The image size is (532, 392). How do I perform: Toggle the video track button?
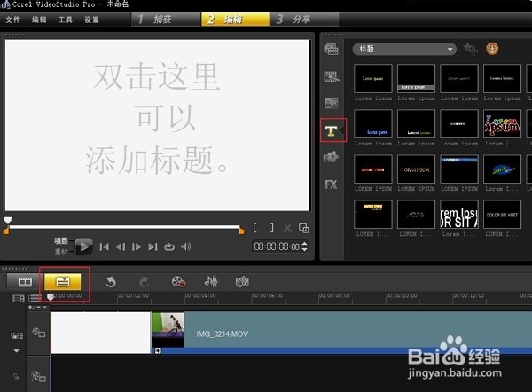pos(38,333)
